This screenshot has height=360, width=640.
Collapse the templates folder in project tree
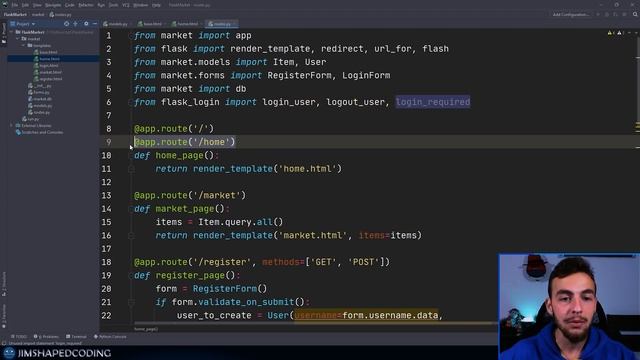pos(24,45)
